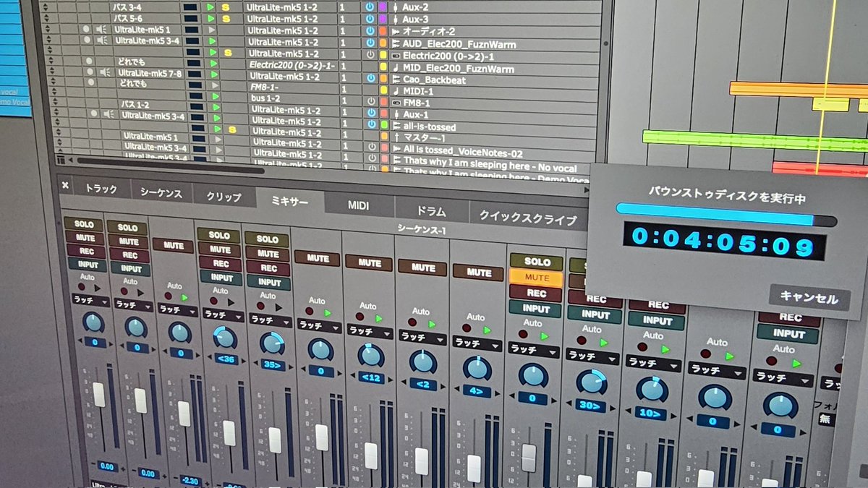This screenshot has height=488, width=868.
Task: Click track type icon beside Aux-1
Action: 396,115
